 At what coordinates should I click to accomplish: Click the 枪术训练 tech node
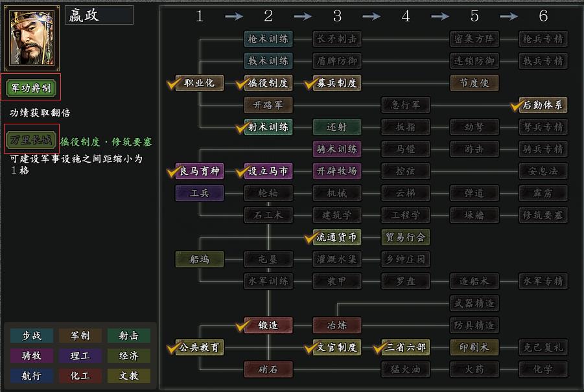pos(268,39)
